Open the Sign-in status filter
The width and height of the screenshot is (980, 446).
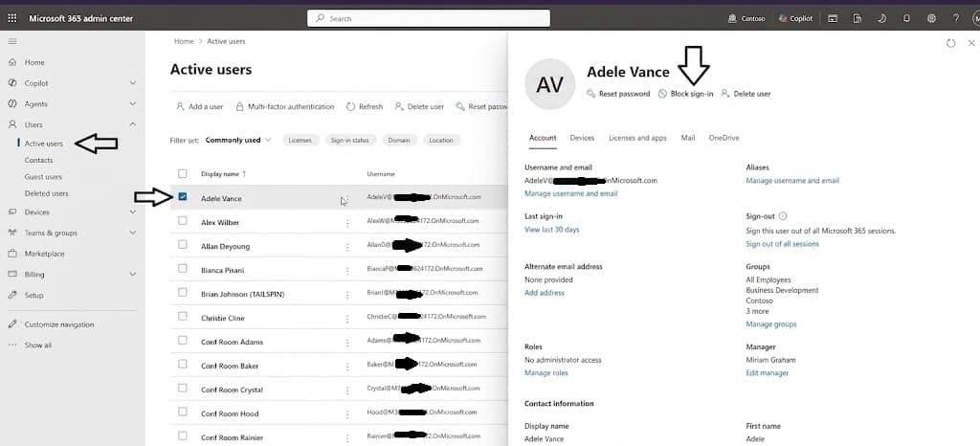click(350, 140)
